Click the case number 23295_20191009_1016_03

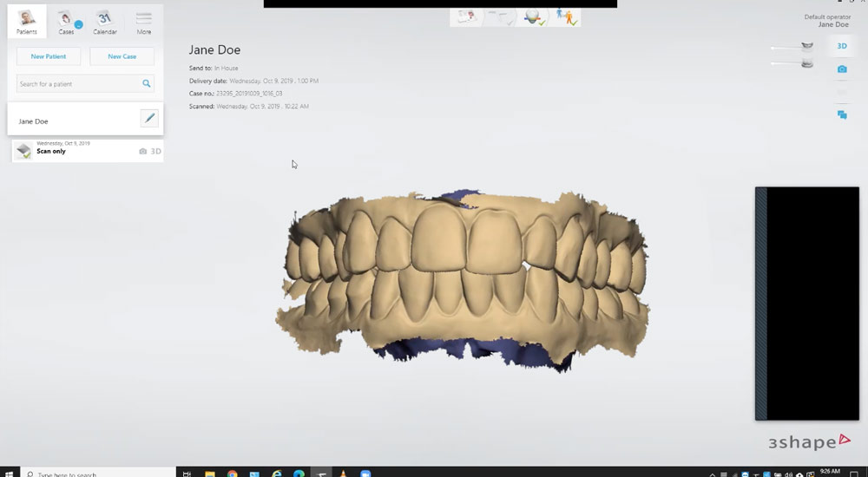249,94
